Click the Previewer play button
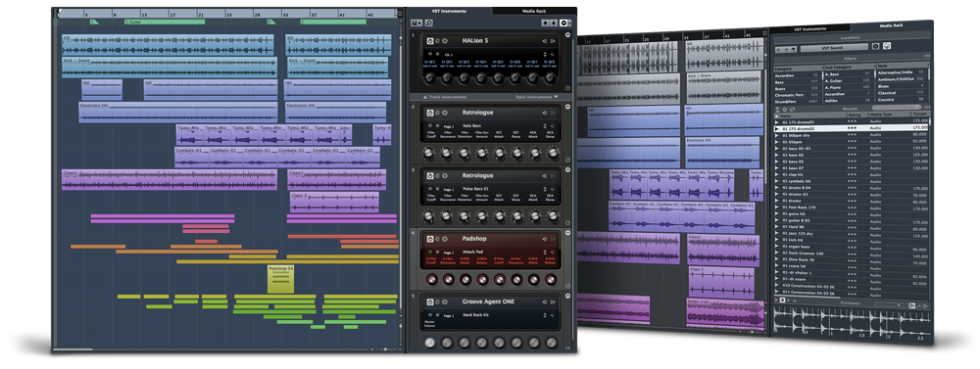Viewport: 980px width, 369px height. tap(777, 300)
